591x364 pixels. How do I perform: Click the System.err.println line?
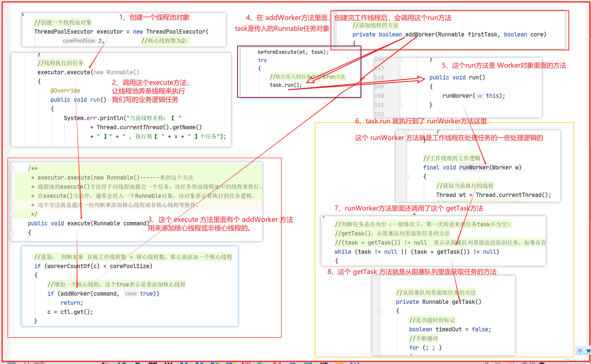tap(122, 118)
